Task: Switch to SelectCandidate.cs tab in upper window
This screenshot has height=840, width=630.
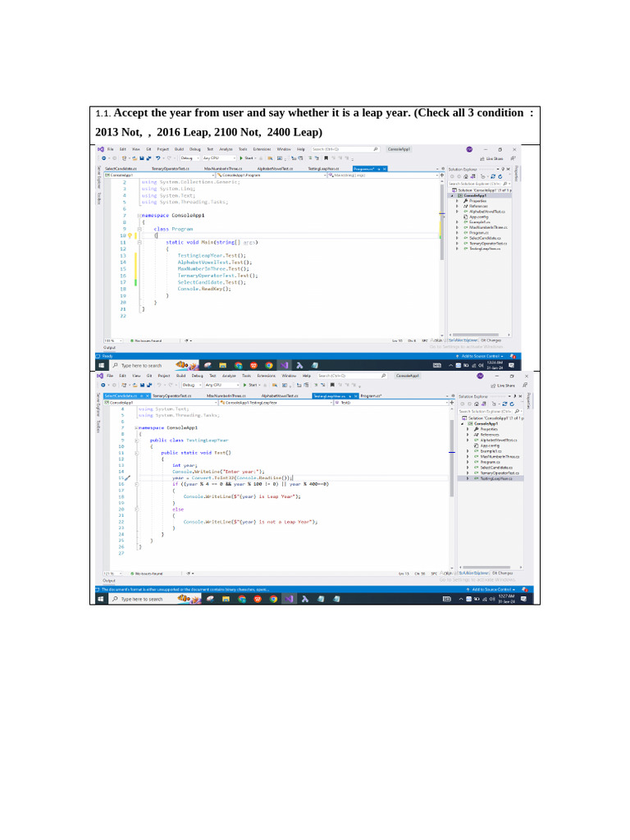Action: pos(115,168)
